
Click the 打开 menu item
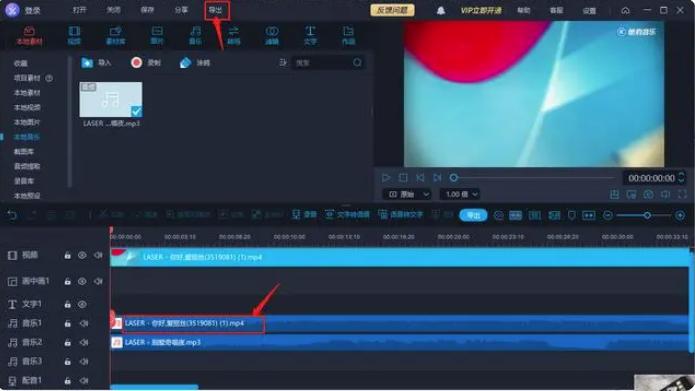tap(80, 10)
